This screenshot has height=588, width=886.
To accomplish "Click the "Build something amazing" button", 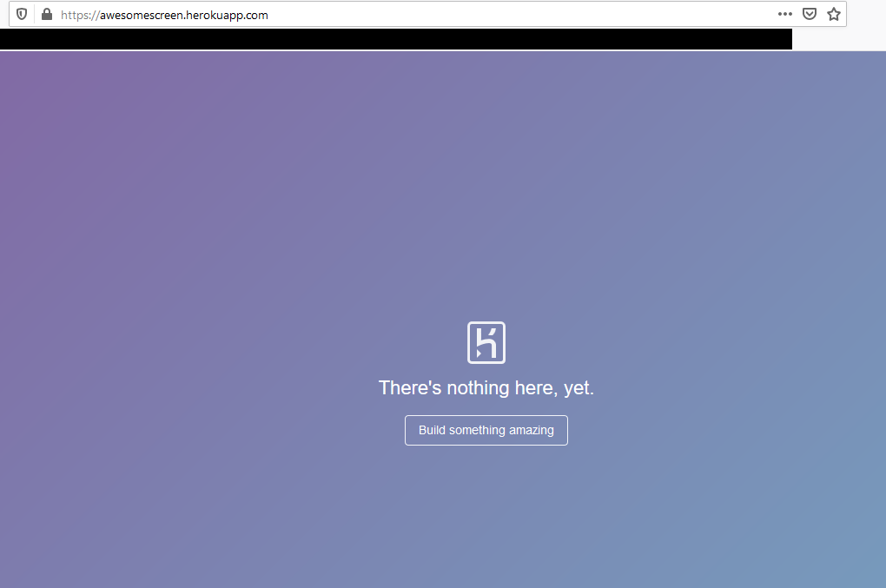I will pyautogui.click(x=486, y=431).
